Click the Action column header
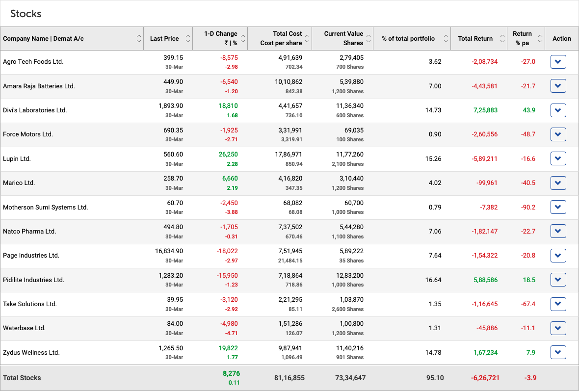 tap(562, 38)
